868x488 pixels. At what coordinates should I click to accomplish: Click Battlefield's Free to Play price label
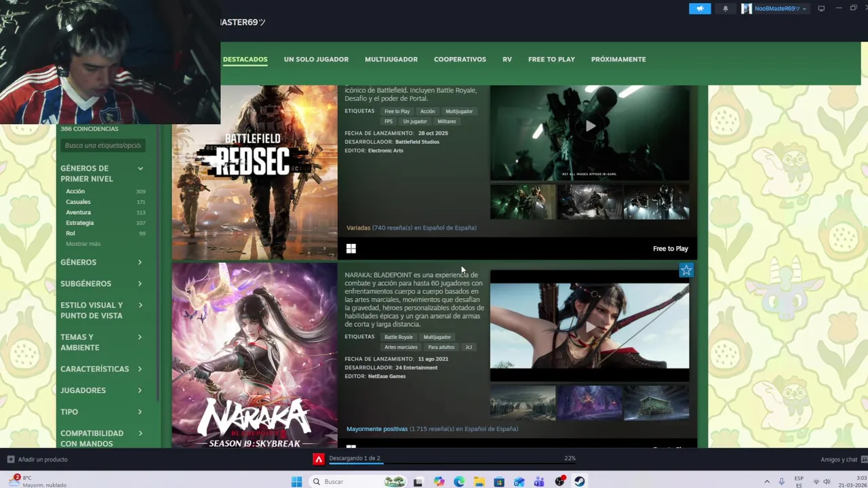pyautogui.click(x=671, y=249)
